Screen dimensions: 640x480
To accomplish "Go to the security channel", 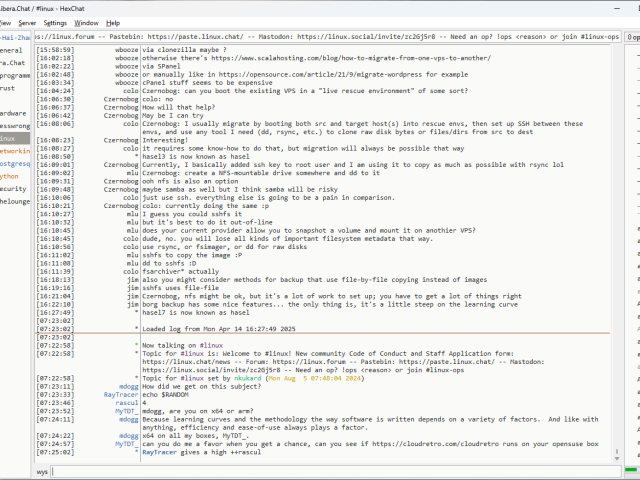I will (12, 188).
